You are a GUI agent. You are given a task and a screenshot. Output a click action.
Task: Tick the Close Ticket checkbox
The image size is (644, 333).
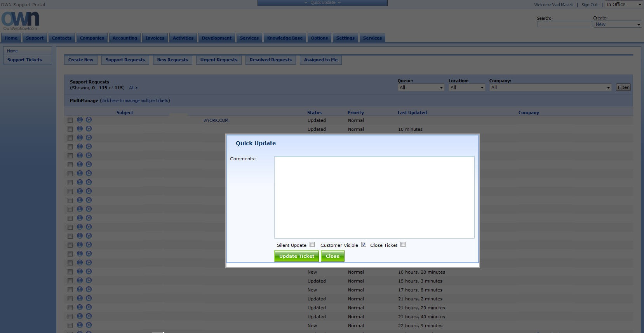coord(403,245)
